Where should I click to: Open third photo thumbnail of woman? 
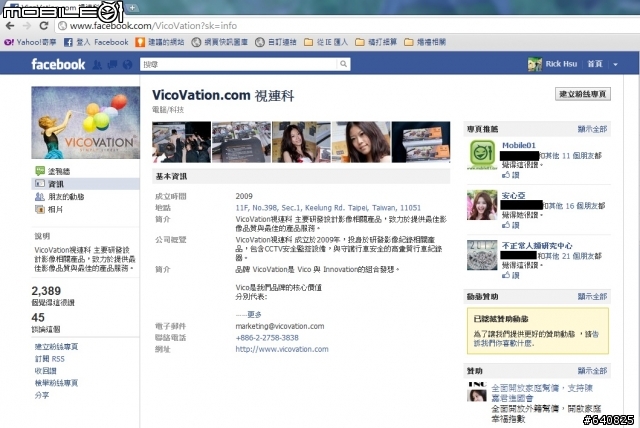[x=301, y=142]
